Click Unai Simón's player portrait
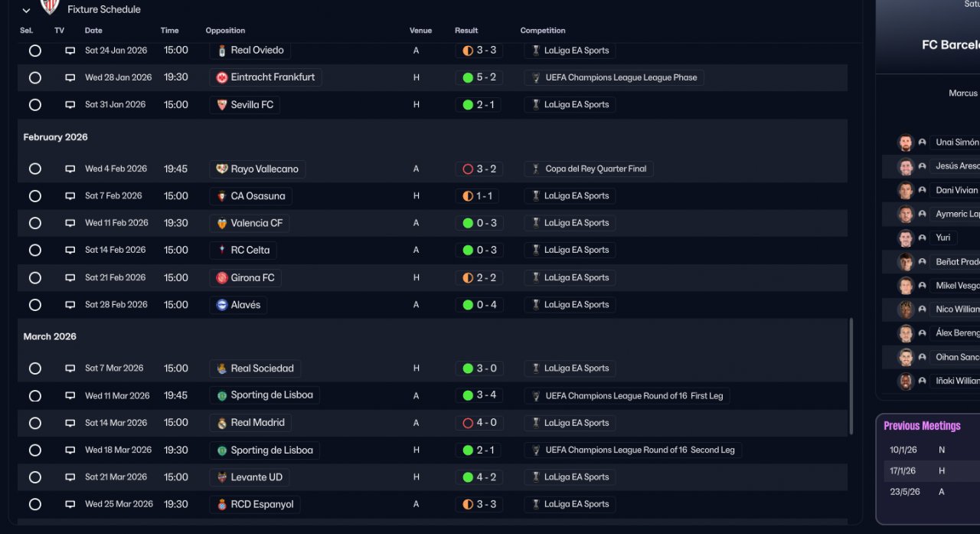Screen dimensions: 980x534 (x=906, y=143)
